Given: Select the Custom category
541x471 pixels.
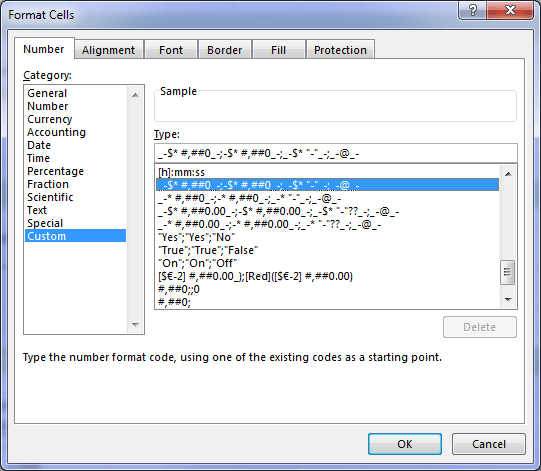Looking at the screenshot, I should [x=75, y=236].
